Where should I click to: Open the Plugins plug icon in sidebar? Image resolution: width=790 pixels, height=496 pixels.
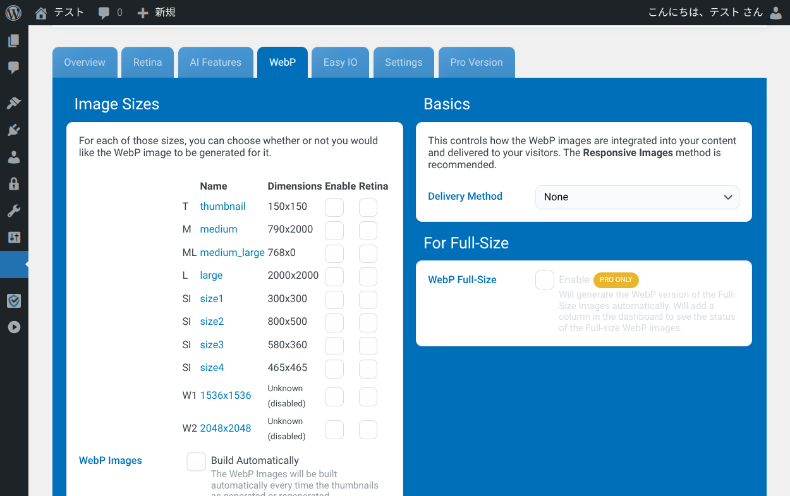(x=13, y=130)
